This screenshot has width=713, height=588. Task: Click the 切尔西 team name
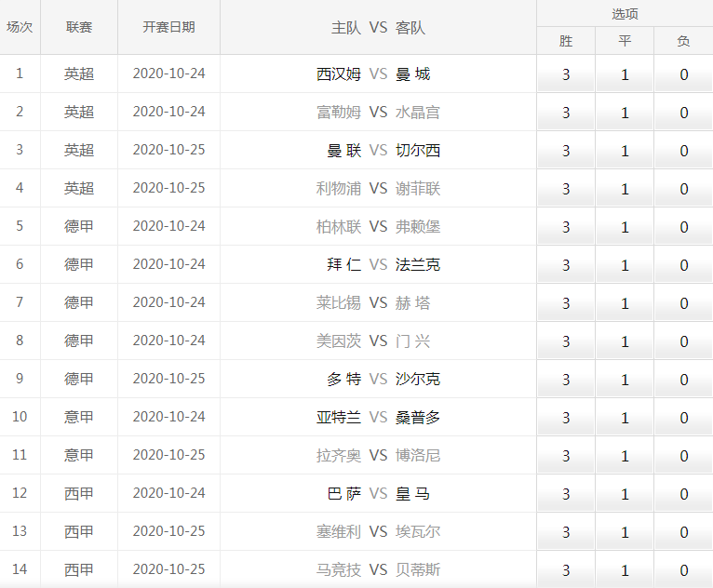pos(418,151)
